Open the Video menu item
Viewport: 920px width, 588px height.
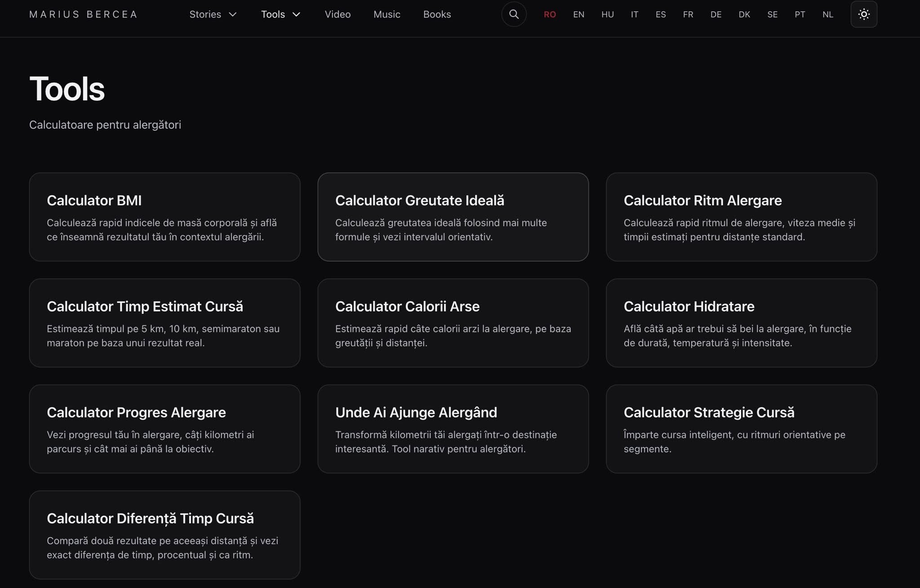337,14
